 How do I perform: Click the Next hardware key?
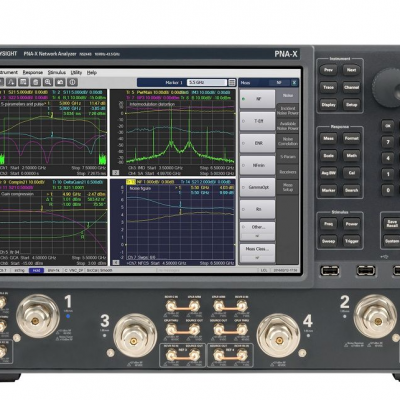pyautogui.click(x=351, y=70)
